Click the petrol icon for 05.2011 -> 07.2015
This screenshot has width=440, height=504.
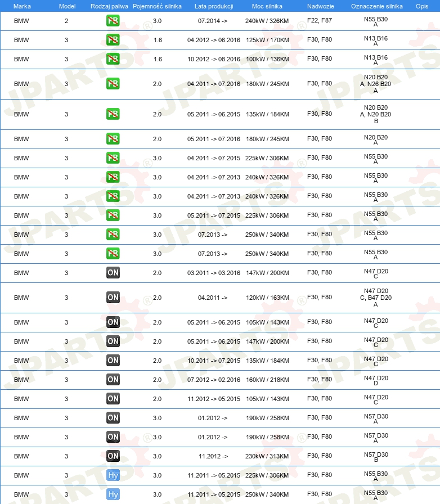(113, 215)
